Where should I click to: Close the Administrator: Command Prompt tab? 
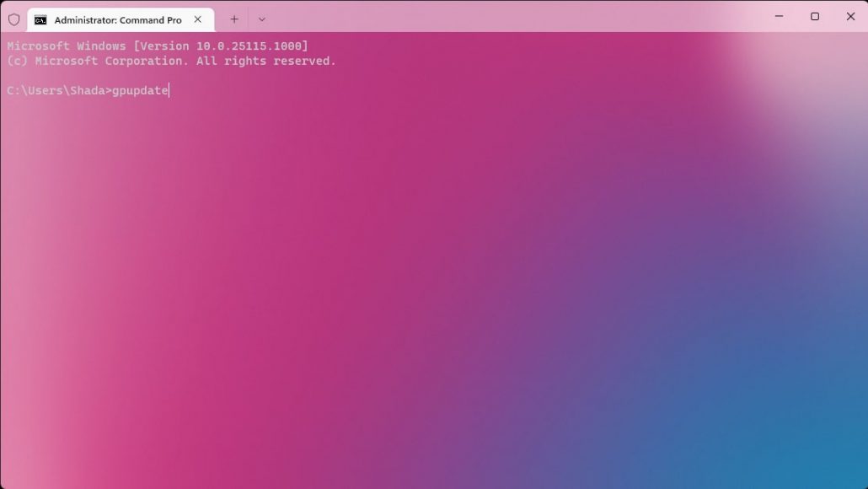[x=198, y=19]
